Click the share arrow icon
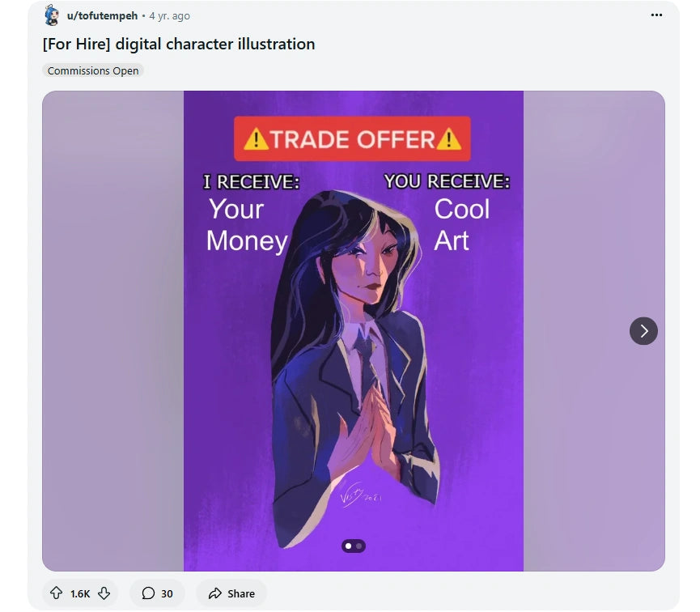The image size is (700, 612). [x=214, y=593]
